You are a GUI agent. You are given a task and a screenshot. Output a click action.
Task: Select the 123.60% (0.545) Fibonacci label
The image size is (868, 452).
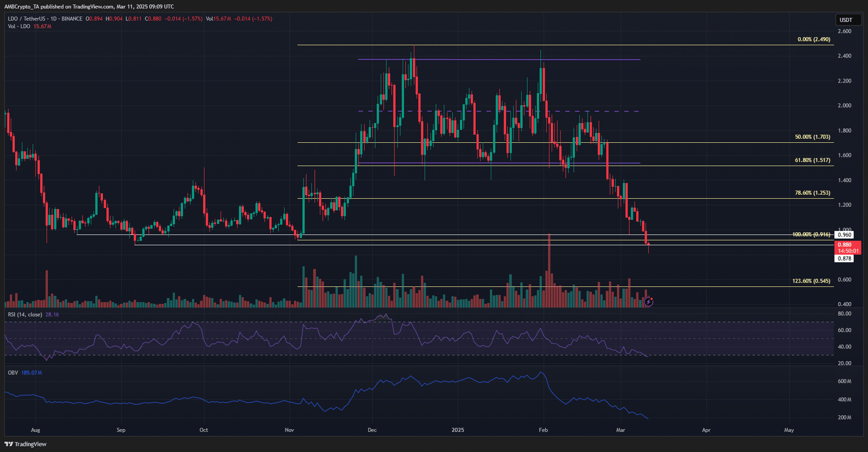811,281
